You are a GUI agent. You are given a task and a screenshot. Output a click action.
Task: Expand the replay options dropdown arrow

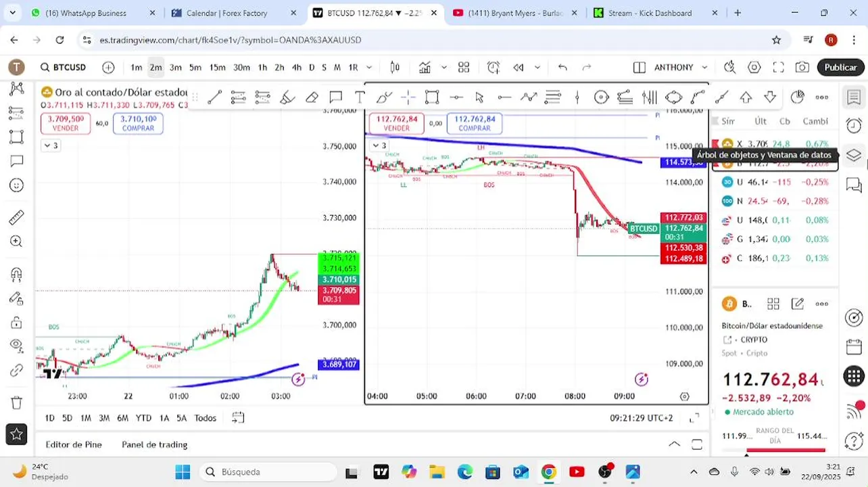537,67
